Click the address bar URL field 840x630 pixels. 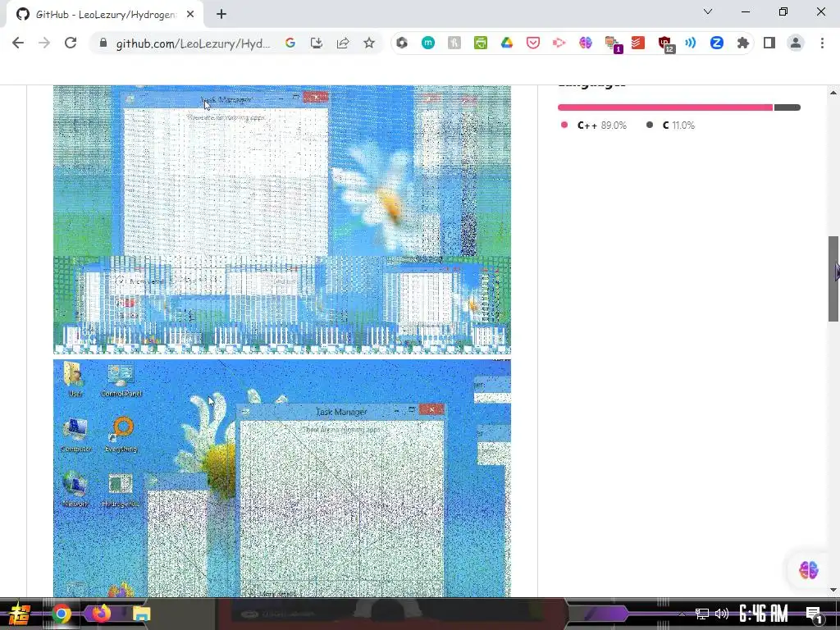(193, 43)
